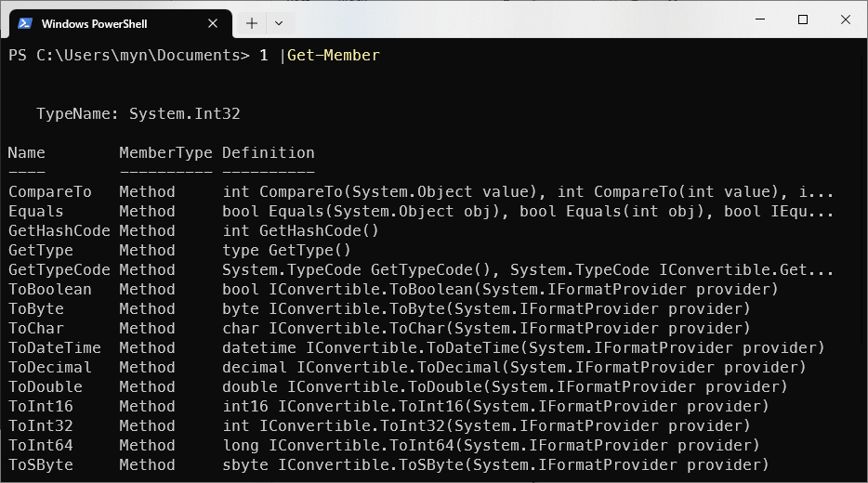Click the Get-Member command text
Screen dimensions: 868x483
tap(334, 56)
